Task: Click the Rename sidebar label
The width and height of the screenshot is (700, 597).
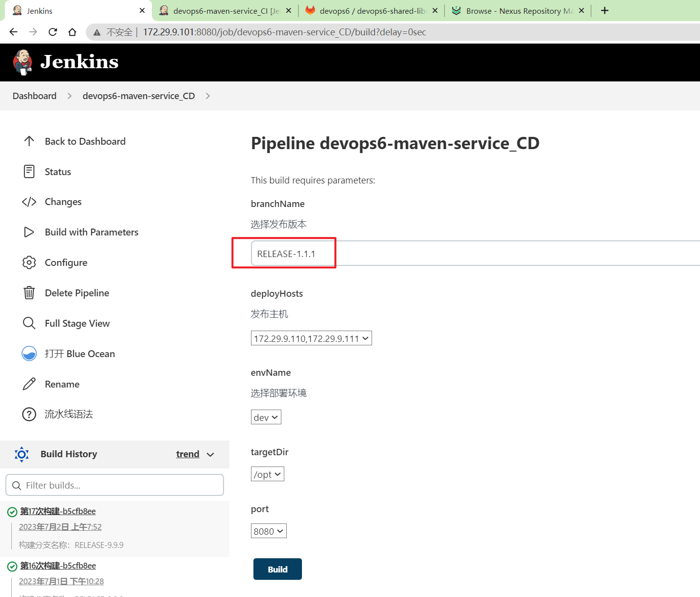Action: [x=62, y=384]
